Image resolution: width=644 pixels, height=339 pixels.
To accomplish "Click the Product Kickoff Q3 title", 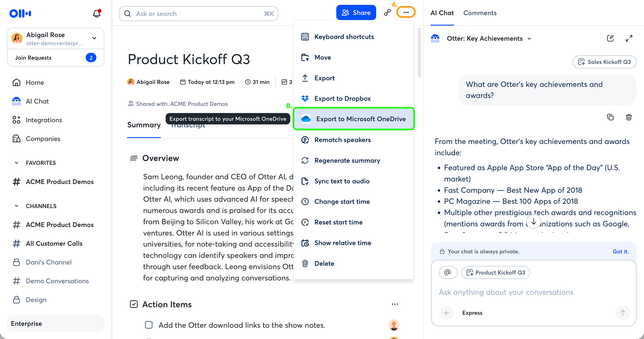I will tap(189, 59).
